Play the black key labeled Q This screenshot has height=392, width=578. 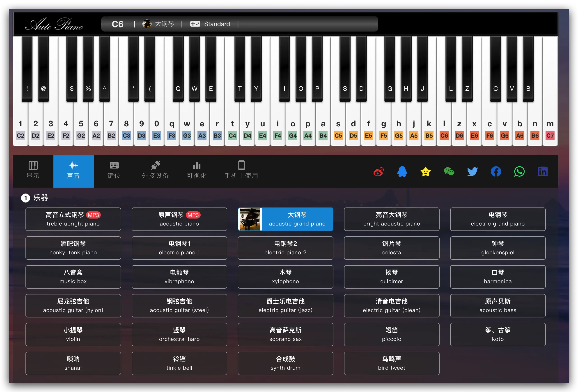coord(178,69)
